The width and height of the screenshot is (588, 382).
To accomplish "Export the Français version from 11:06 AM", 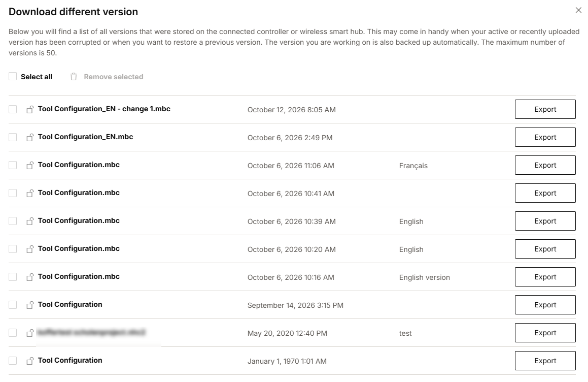I will pyautogui.click(x=545, y=165).
